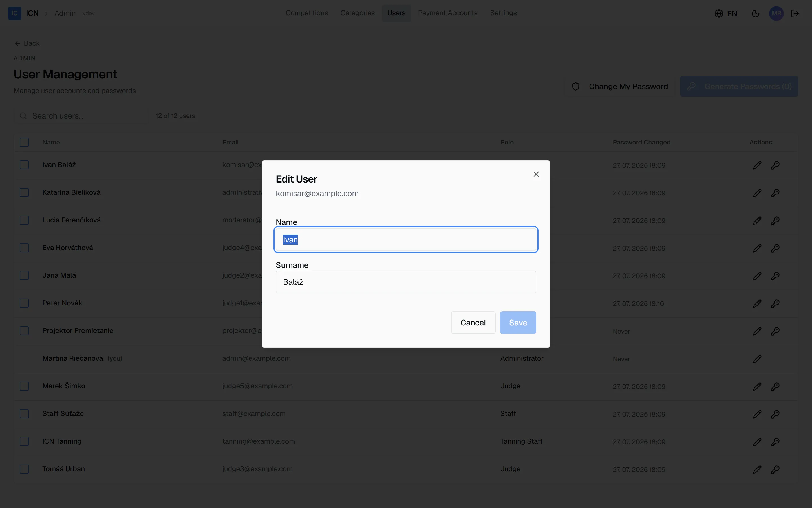812x508 pixels.
Task: Open the Competitions tab
Action: point(307,13)
